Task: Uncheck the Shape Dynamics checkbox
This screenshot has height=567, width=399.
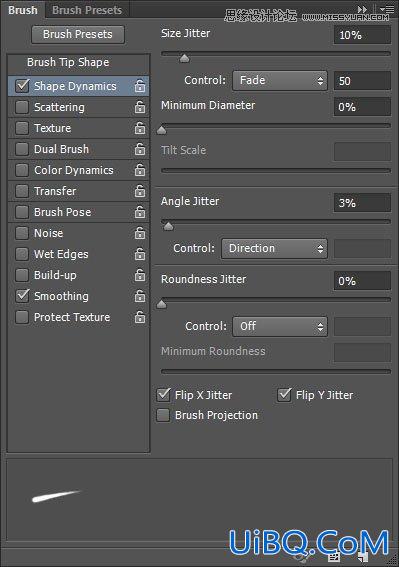Action: [x=22, y=86]
